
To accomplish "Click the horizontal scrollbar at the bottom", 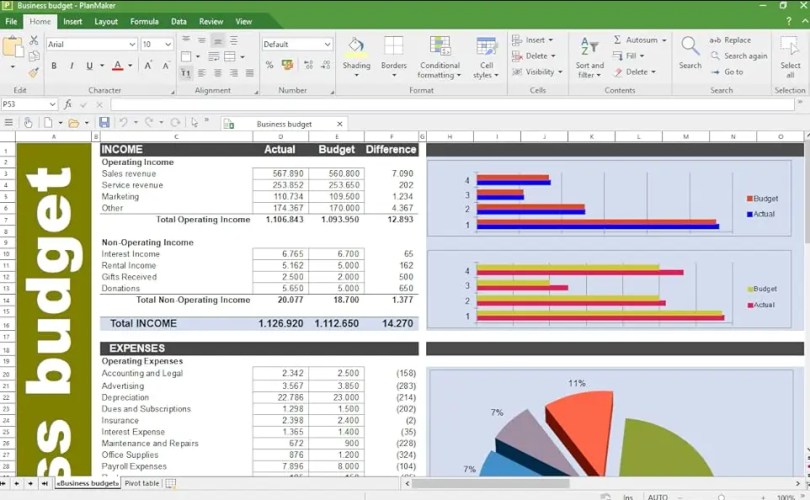I will point(490,483).
